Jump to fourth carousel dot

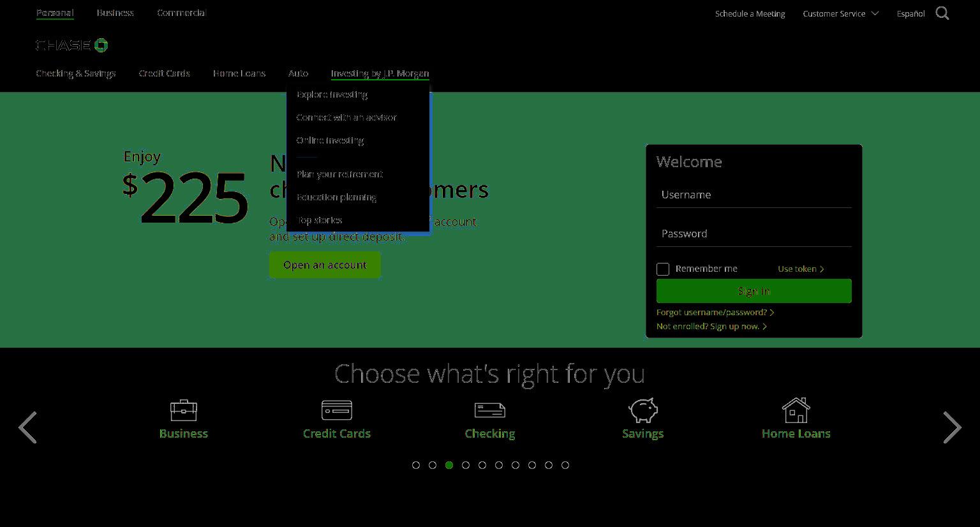pyautogui.click(x=466, y=465)
